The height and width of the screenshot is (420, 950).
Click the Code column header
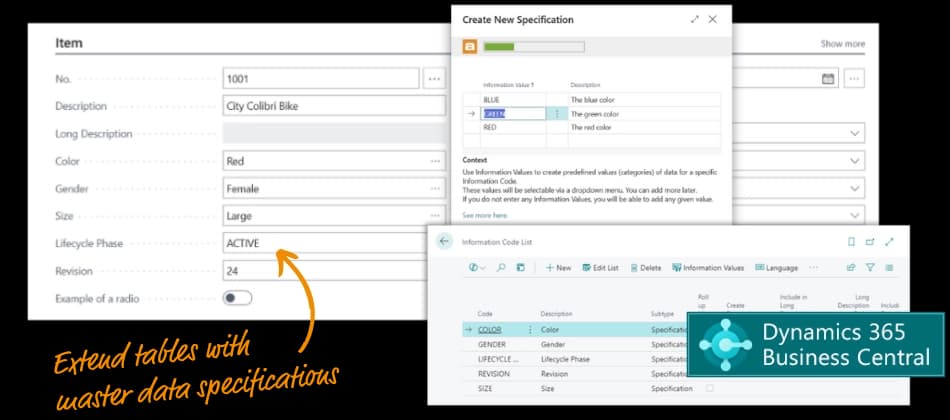pyautogui.click(x=485, y=314)
